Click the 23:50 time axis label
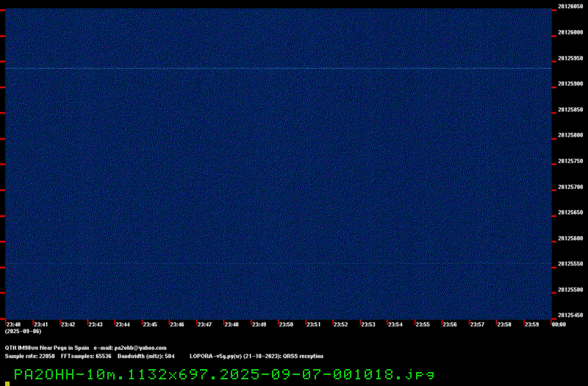Viewport: 588px width, 386px height. (x=286, y=324)
